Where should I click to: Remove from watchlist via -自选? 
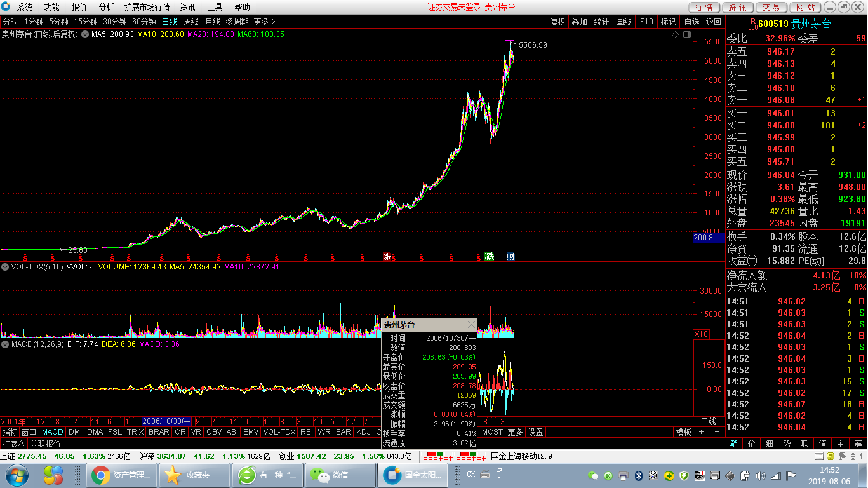coord(690,22)
